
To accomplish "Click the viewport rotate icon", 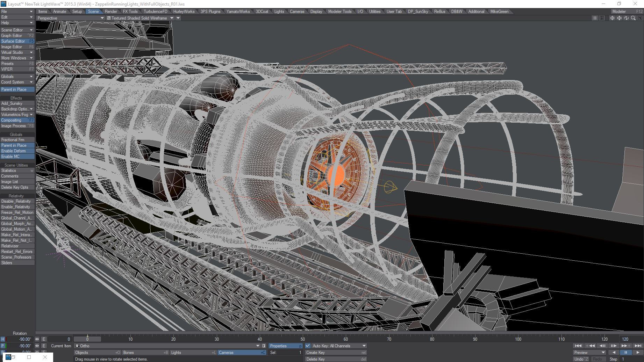I will pos(626,18).
